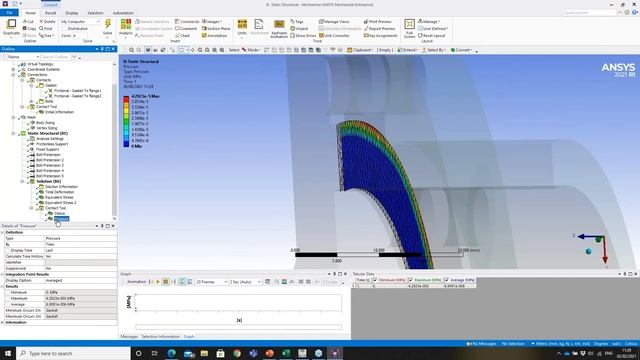Viewport: 640px width, 360px height.
Task: Open the Mode selection dropdown
Action: coord(251,50)
